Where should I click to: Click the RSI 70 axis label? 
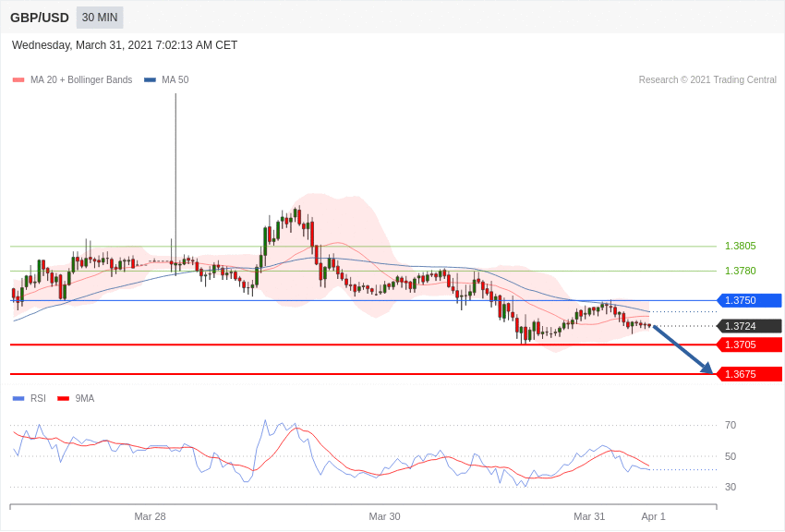click(x=731, y=425)
